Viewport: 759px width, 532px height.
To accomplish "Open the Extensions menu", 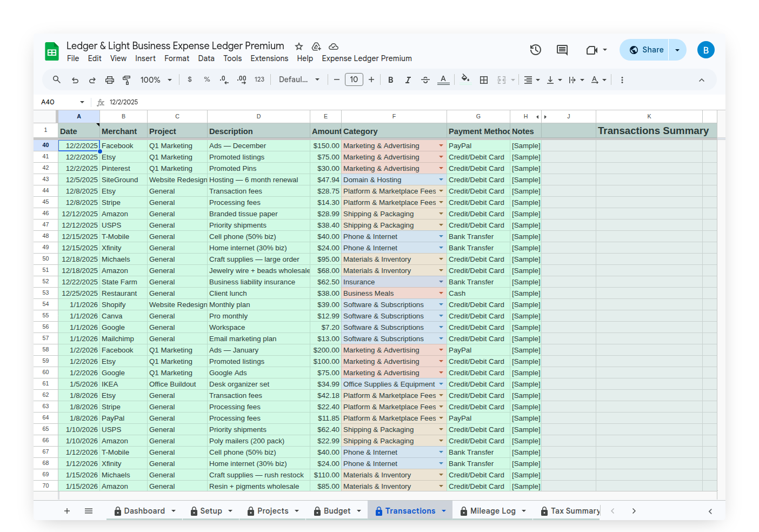I will [x=269, y=58].
